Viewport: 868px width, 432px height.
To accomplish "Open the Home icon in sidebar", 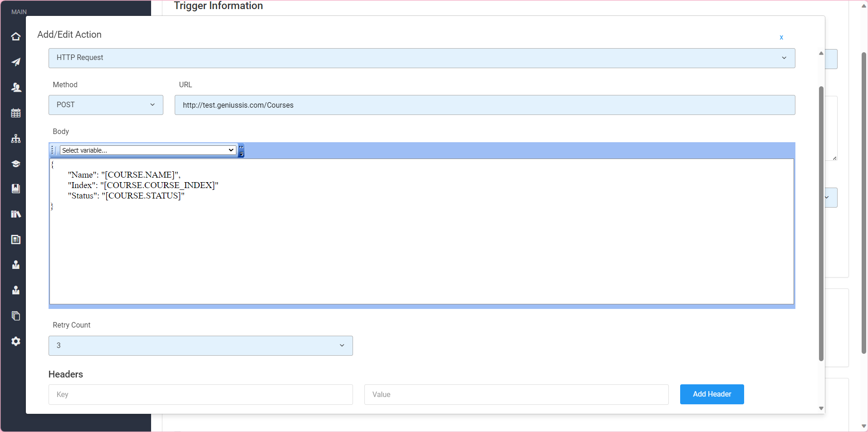I will click(x=16, y=36).
